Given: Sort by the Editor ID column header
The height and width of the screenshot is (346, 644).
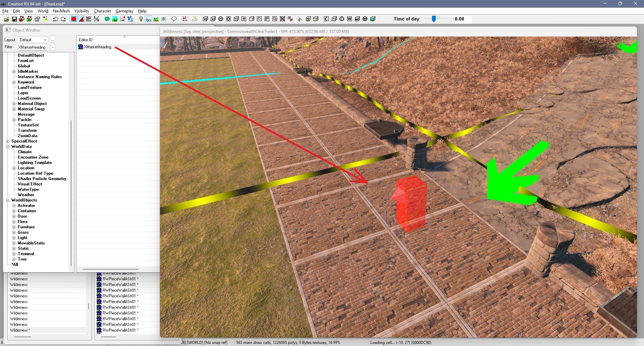Looking at the screenshot, I should (x=118, y=40).
